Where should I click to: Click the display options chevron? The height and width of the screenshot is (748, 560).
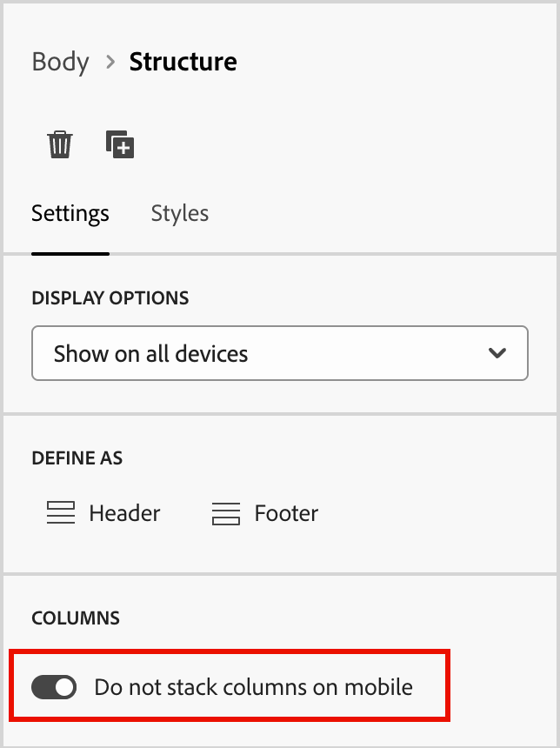point(497,353)
